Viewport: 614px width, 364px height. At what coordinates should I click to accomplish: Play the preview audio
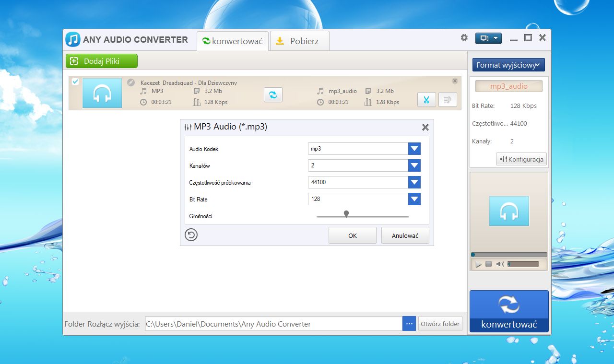click(x=478, y=264)
